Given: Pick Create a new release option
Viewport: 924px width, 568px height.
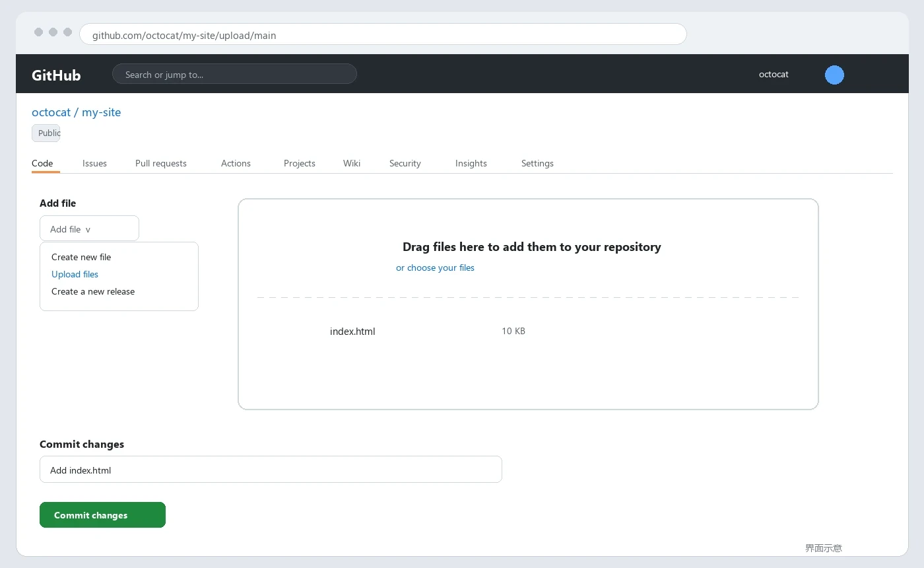Looking at the screenshot, I should tap(93, 291).
